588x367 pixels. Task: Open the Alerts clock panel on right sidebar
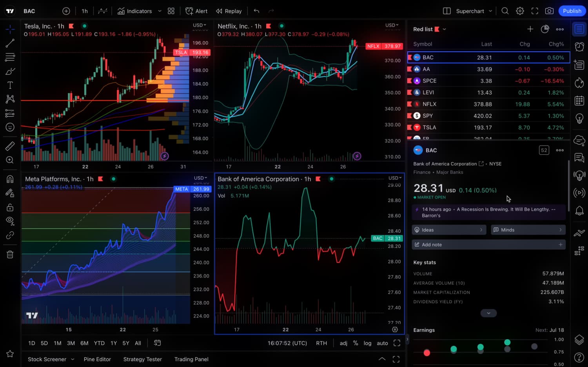[x=579, y=47]
